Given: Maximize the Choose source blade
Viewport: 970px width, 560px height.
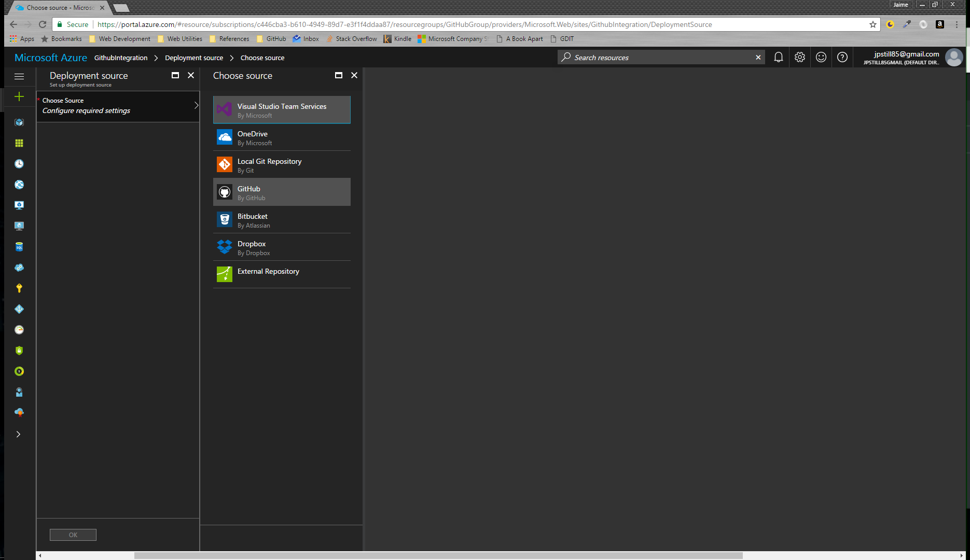Looking at the screenshot, I should [x=339, y=76].
